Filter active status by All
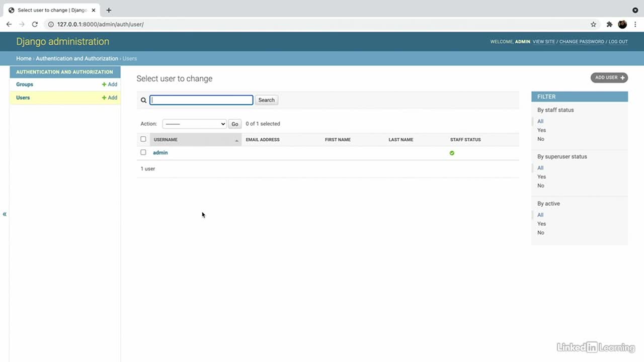644x362 pixels. point(540,215)
